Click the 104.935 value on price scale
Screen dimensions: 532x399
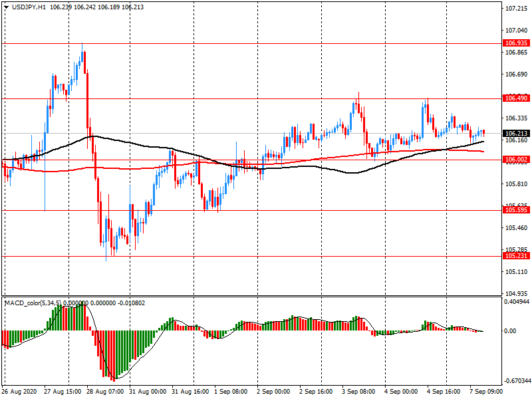tap(516, 293)
